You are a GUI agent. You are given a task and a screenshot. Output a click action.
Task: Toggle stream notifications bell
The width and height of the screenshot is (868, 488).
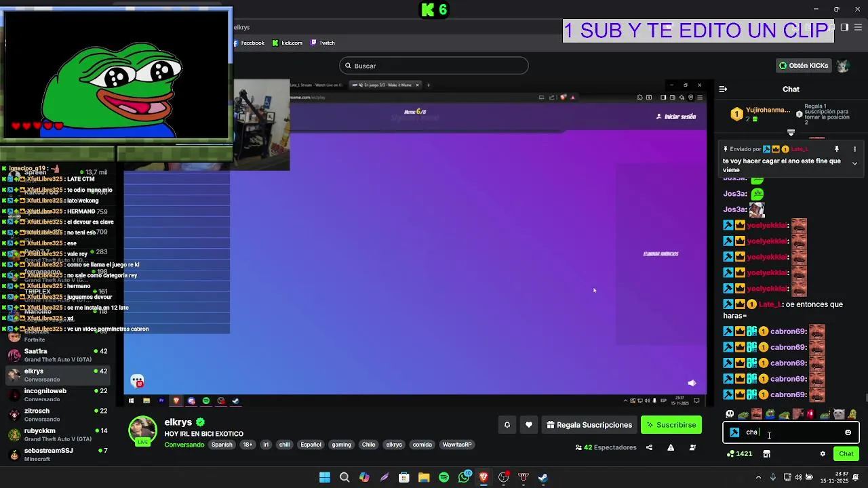pos(507,425)
